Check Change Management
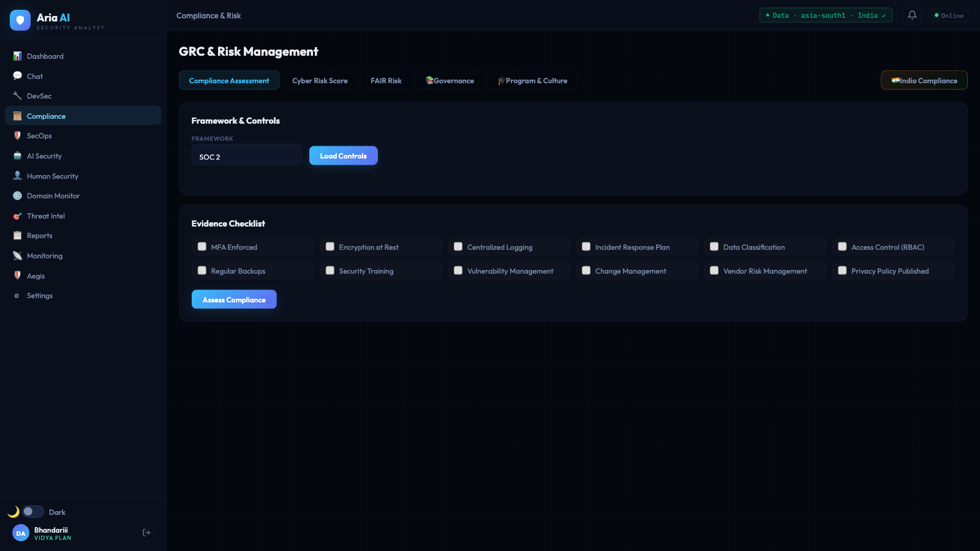The height and width of the screenshot is (551, 980). coord(586,271)
